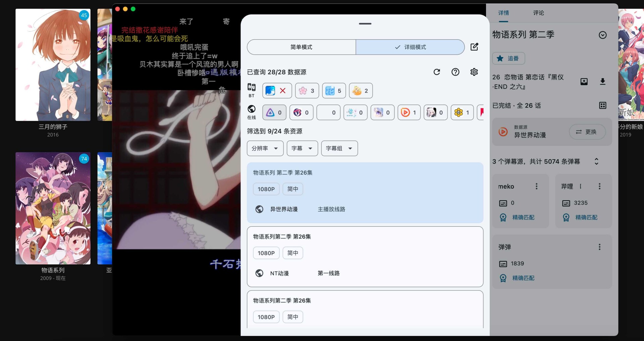The image size is (644, 341).
Task: Click 简中 tag in NT动漫 card
Action: pos(293,253)
